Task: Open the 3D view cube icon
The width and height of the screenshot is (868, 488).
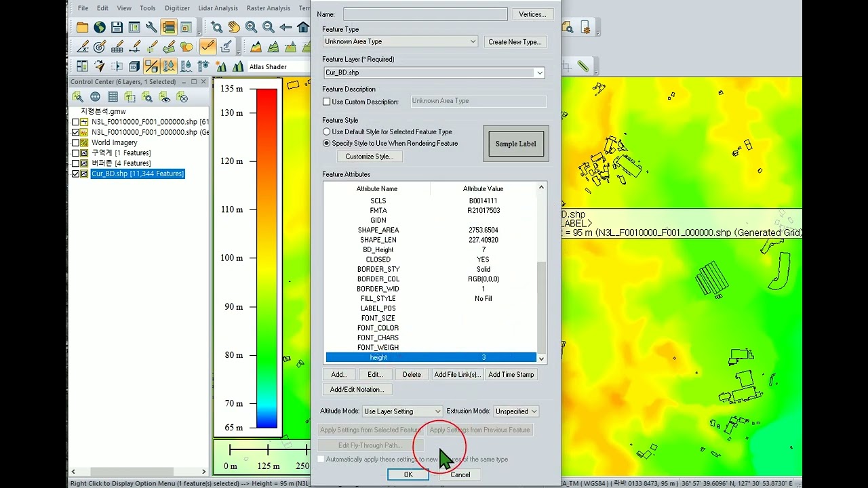Action: pos(134,66)
